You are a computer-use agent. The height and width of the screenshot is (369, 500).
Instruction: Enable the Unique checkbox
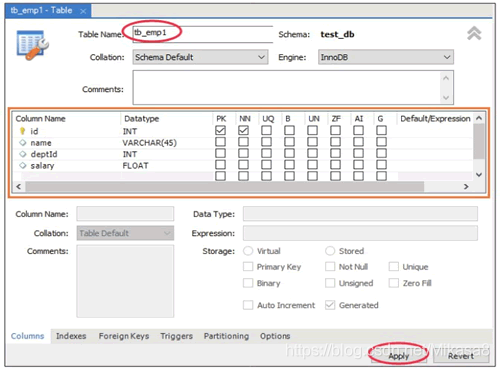pos(394,267)
